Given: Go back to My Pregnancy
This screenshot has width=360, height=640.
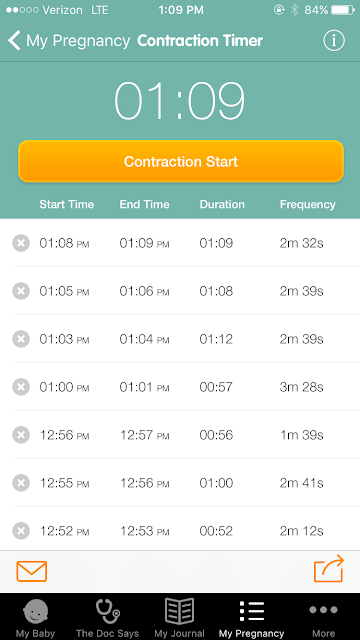Looking at the screenshot, I should (69, 41).
